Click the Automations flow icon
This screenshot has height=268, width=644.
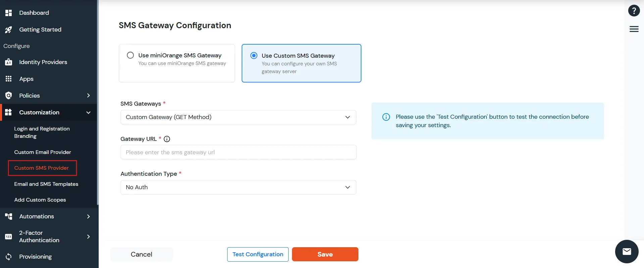coord(9,216)
